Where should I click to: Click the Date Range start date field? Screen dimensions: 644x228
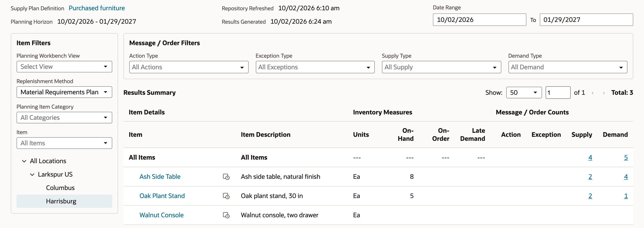[479, 20]
